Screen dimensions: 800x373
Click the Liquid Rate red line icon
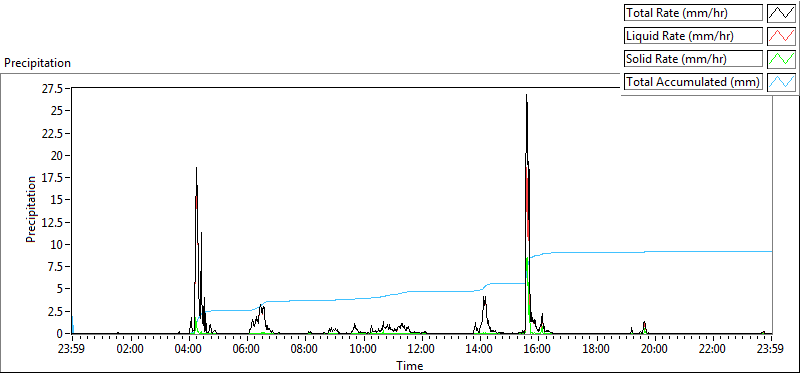point(781,36)
